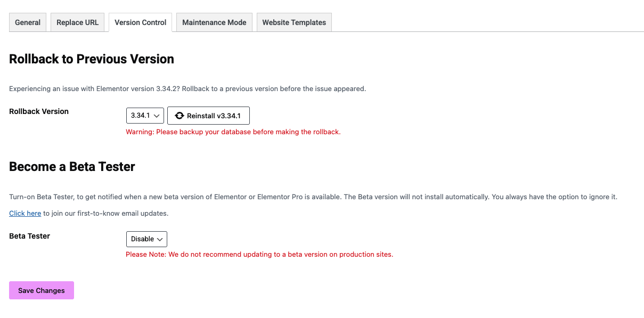Click the circular arrows reinstall icon
644x318 pixels.
tap(180, 116)
